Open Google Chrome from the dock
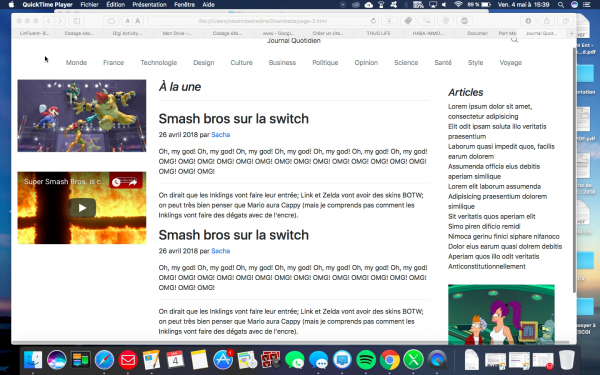The height and width of the screenshot is (375, 600). pyautogui.click(x=390, y=360)
